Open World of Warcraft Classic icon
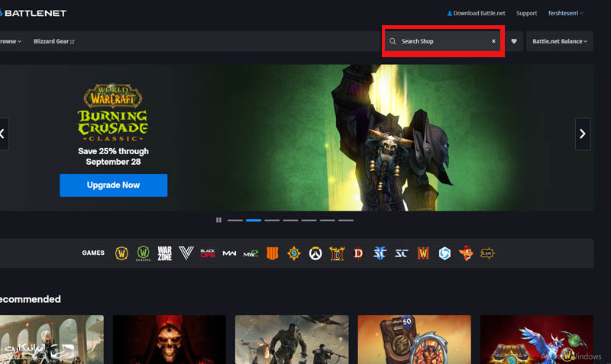Screen dimensions: 611x364 point(143,253)
